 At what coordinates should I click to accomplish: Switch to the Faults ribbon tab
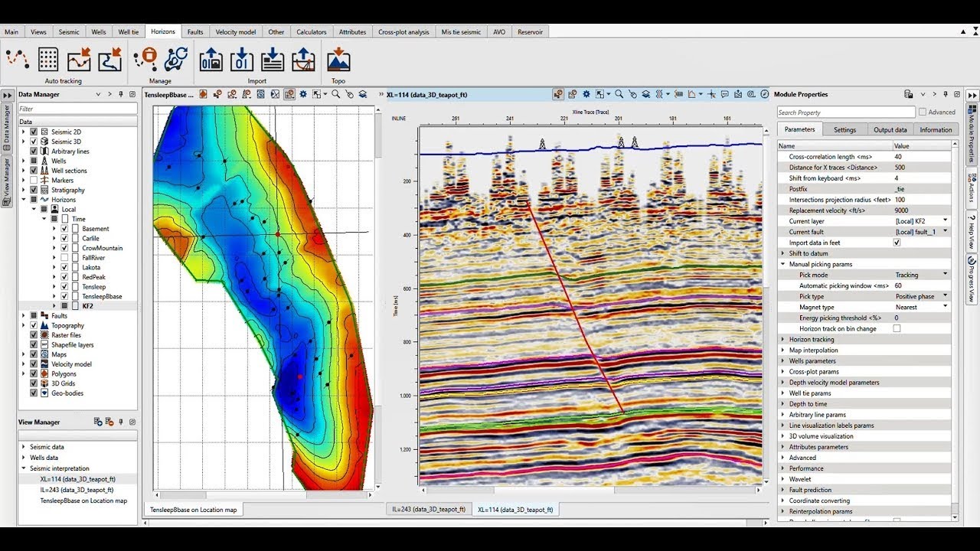tap(195, 32)
